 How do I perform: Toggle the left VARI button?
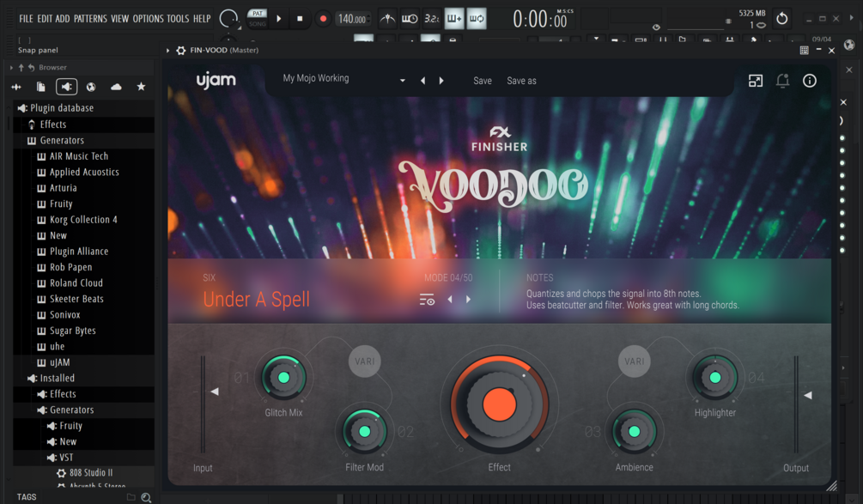coord(364,361)
